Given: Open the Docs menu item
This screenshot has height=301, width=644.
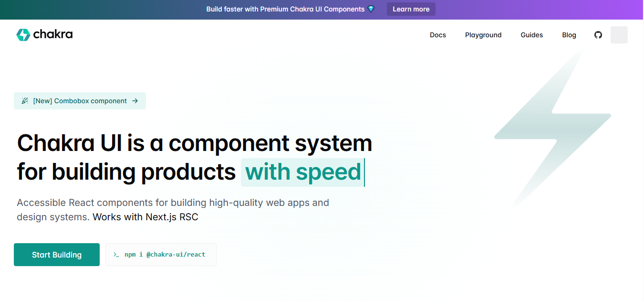Looking at the screenshot, I should (x=438, y=35).
